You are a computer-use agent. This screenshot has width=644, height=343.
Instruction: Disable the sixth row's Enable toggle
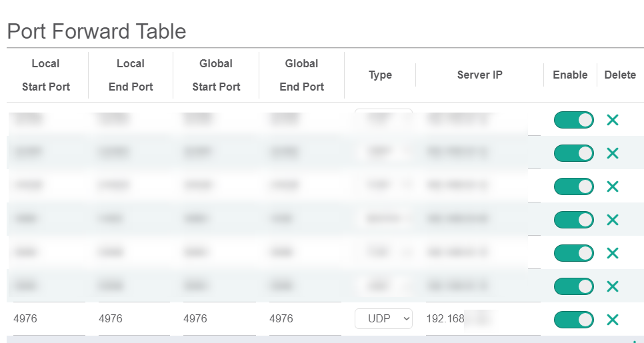tap(573, 286)
